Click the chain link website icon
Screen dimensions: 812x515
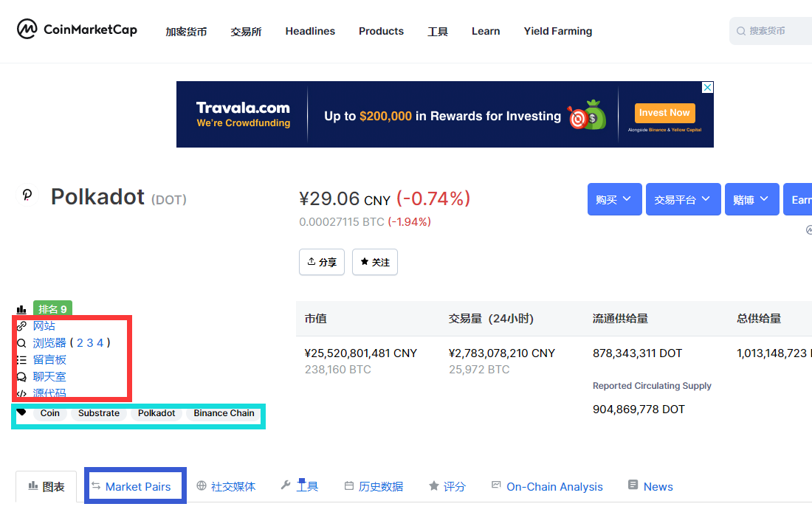[x=21, y=326]
